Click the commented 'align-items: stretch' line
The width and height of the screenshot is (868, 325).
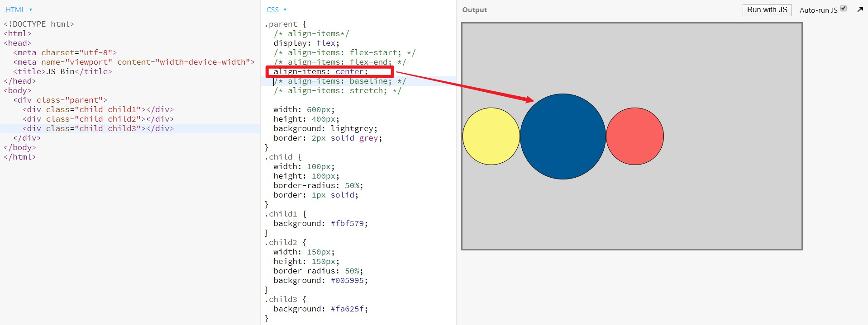coord(337,90)
